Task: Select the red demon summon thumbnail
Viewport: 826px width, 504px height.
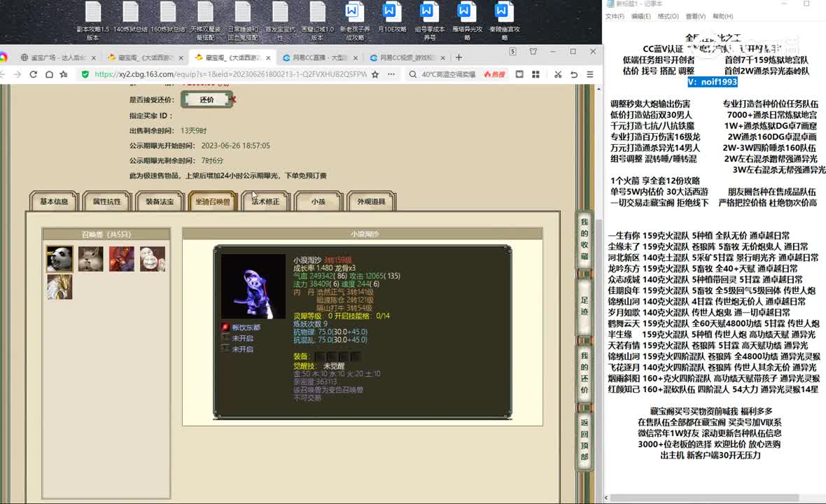Action: 122,258
